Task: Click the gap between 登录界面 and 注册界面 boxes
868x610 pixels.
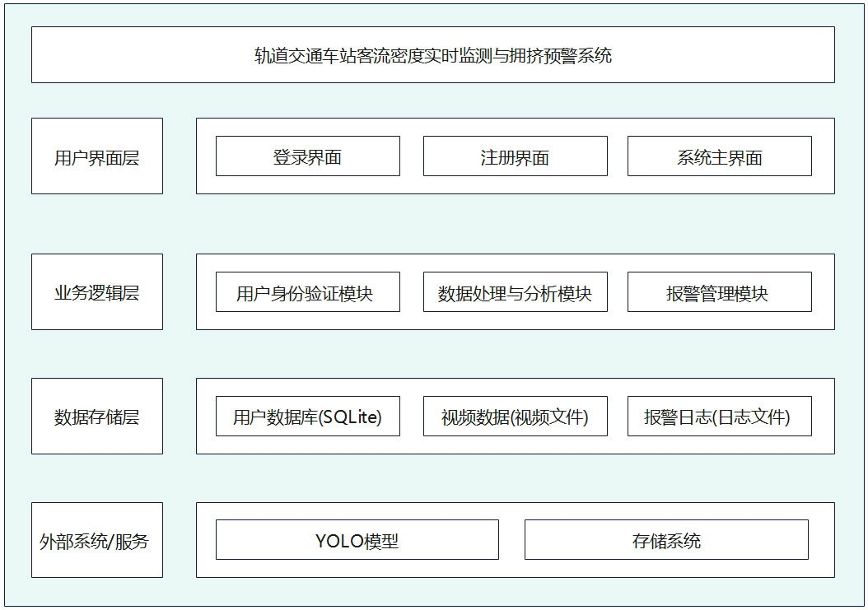Action: [412, 156]
